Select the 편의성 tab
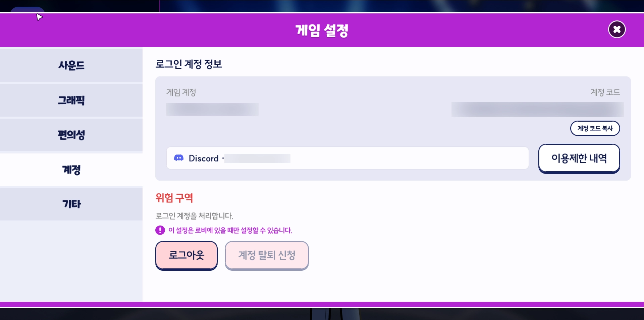 point(71,135)
